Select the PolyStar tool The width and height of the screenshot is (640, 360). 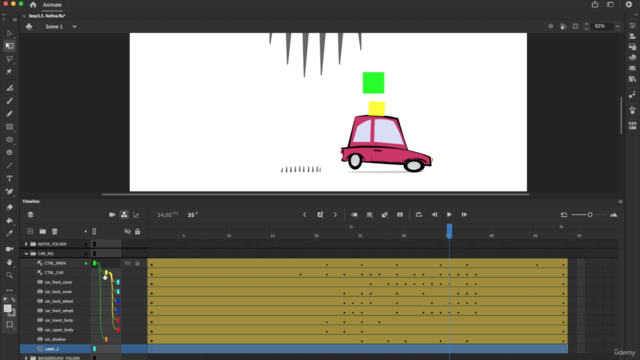(x=9, y=153)
